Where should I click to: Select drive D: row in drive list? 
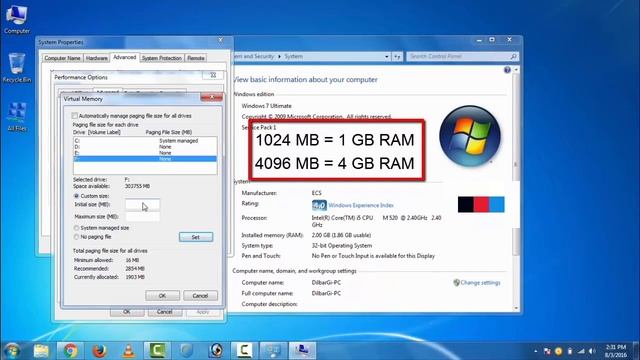(x=145, y=147)
